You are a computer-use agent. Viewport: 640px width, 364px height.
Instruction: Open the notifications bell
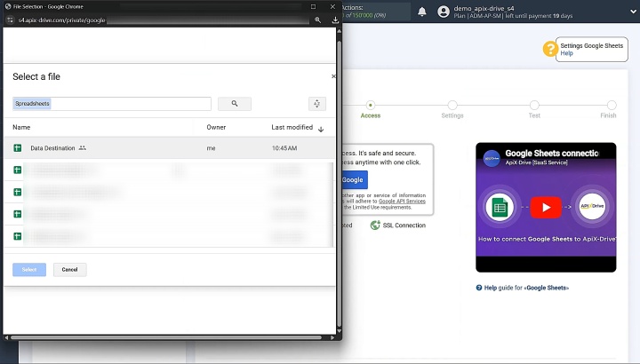(x=422, y=12)
